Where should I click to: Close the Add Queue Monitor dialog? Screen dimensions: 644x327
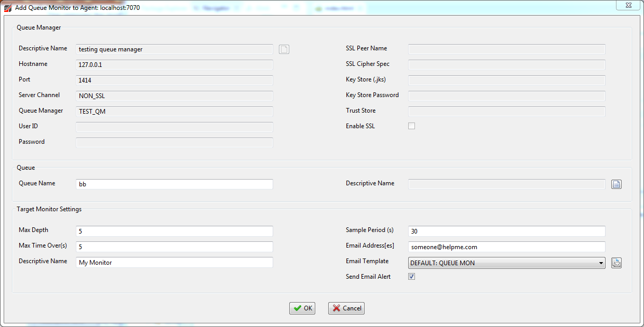[x=627, y=5]
